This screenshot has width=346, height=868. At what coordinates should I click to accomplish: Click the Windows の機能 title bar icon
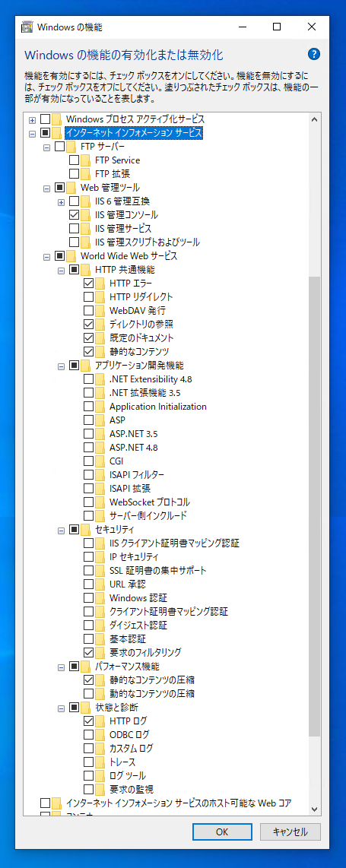26,27
